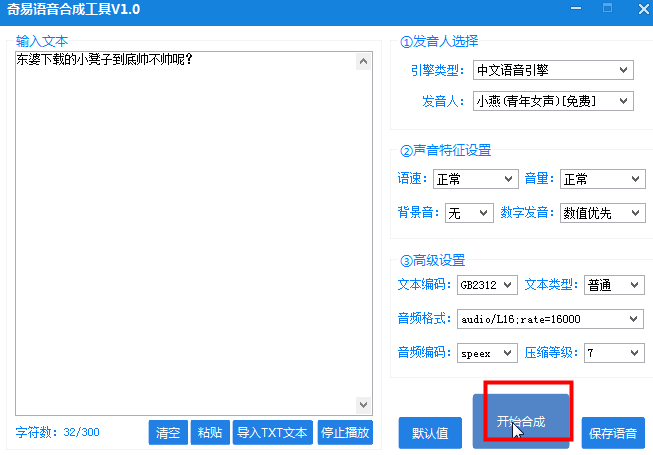Import text with 导入TXT文本 button
This screenshot has width=653, height=455.
tap(272, 433)
